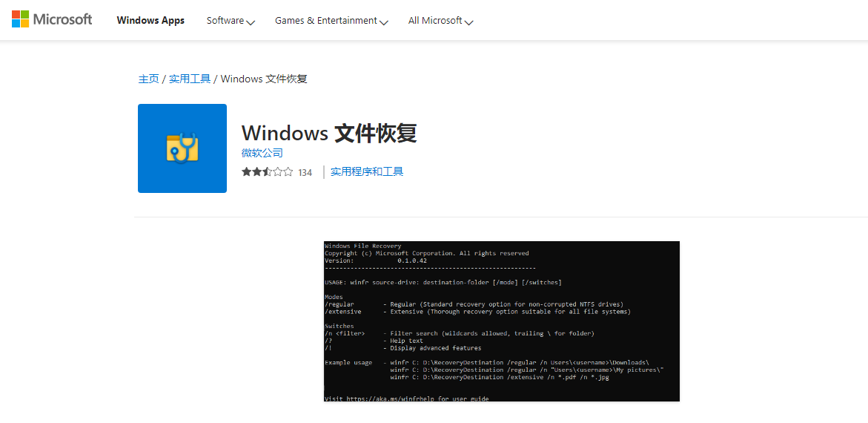Open the 实用程序和工具 category link
This screenshot has height=423, width=868.
point(367,172)
